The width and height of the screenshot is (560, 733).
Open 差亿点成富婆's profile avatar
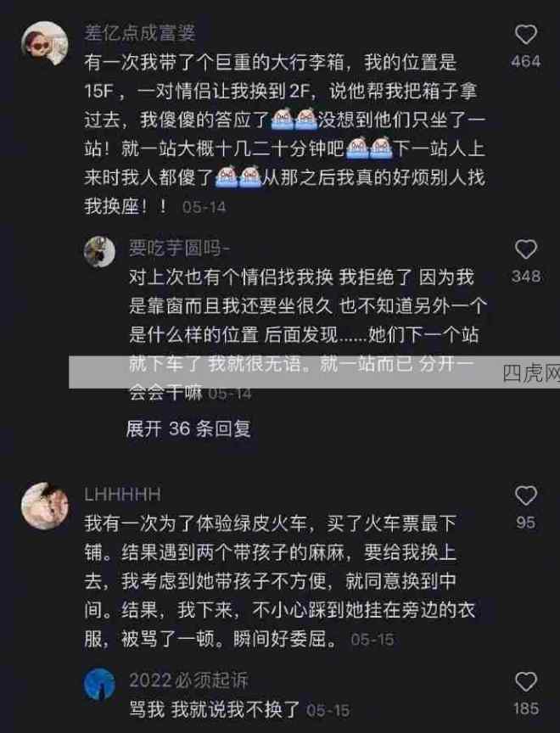(x=45, y=43)
